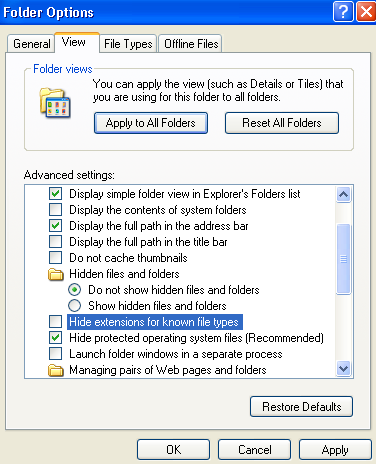Screen dimensions: 376x464
Task: Switch to the General tab
Action: [x=31, y=44]
